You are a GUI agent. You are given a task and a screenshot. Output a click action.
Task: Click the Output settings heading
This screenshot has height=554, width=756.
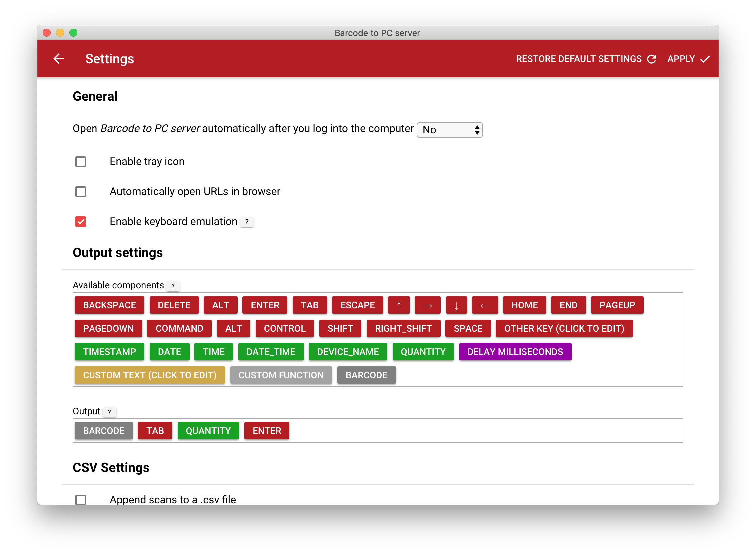117,253
